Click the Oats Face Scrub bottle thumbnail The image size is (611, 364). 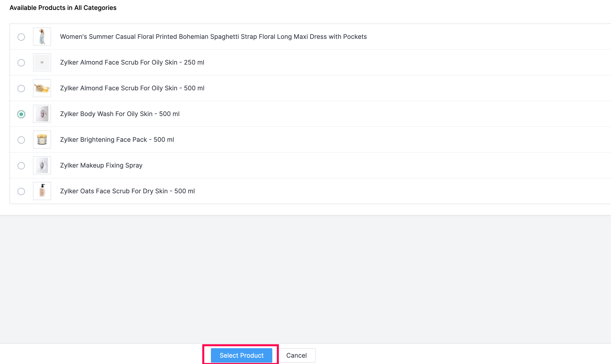[42, 191]
